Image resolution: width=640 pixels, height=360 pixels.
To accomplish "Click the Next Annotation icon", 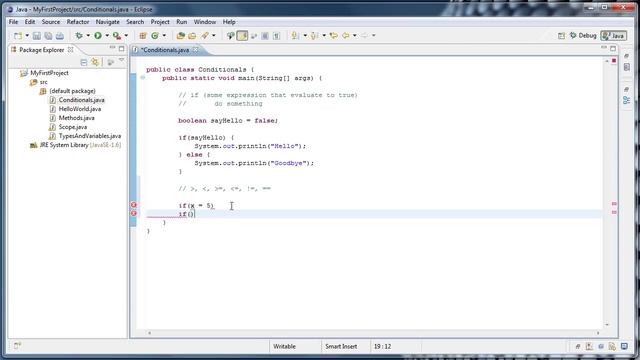I will pos(295,36).
